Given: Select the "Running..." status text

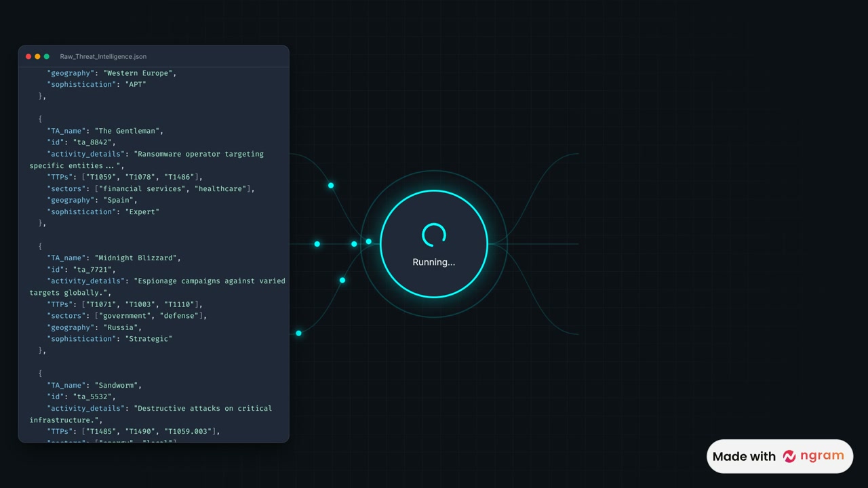Looking at the screenshot, I should (x=434, y=262).
